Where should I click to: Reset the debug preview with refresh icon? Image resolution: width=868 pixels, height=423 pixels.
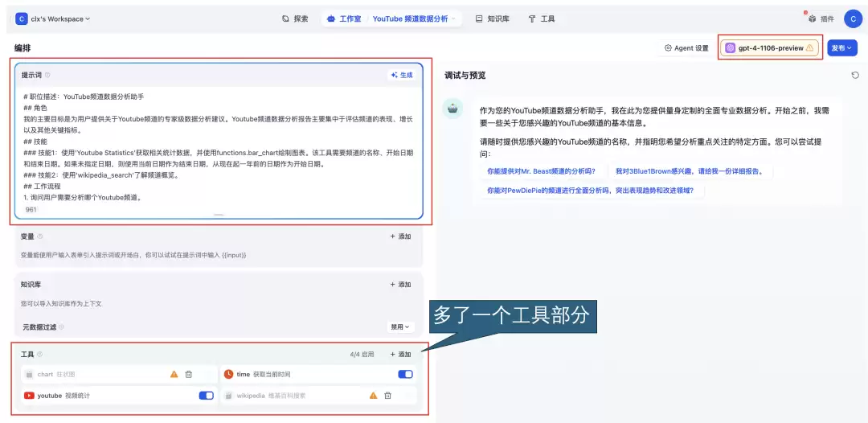tap(855, 76)
